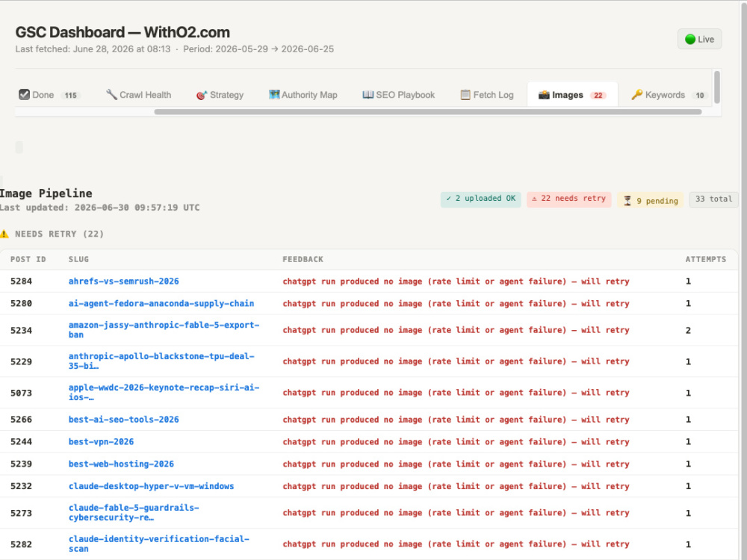Click feedback message for best-vpn-2026 row

pos(456,441)
